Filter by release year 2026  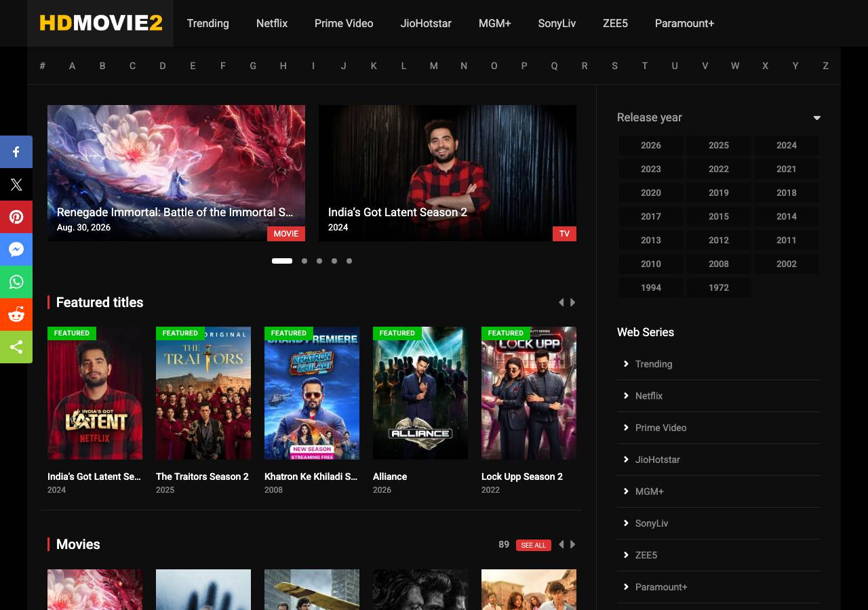point(651,145)
